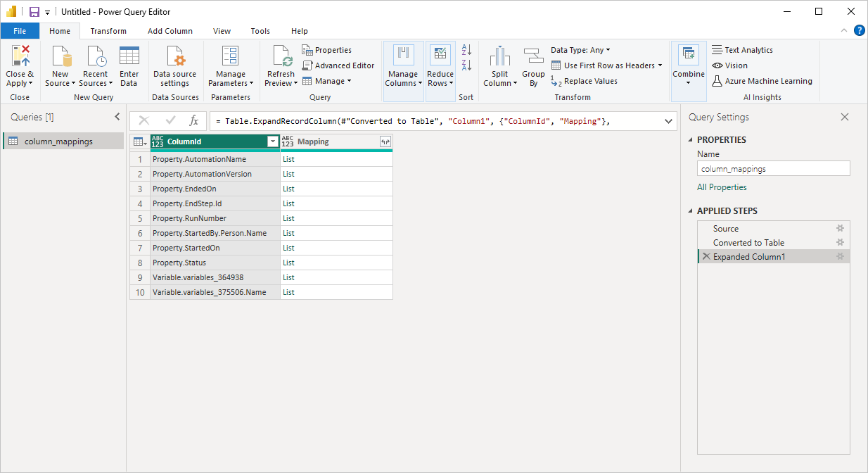The width and height of the screenshot is (868, 473).
Task: Open Azure Machine Learning
Action: [x=762, y=81]
